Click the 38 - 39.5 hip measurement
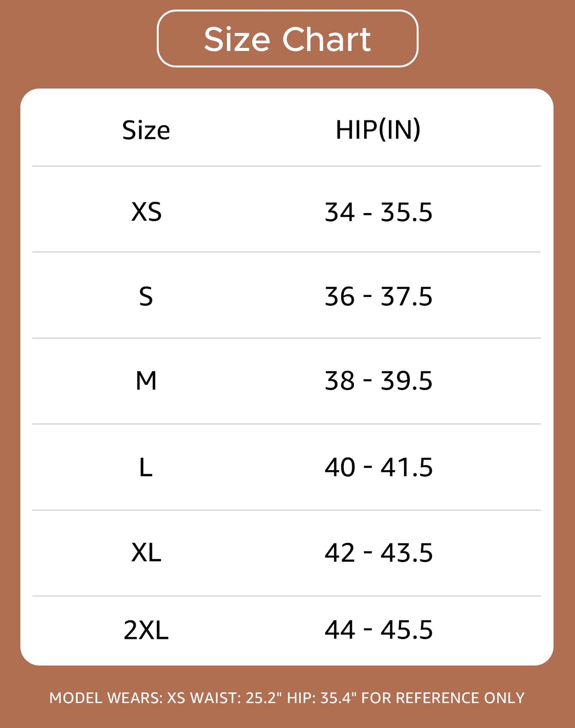Image resolution: width=575 pixels, height=728 pixels. pos(378,381)
